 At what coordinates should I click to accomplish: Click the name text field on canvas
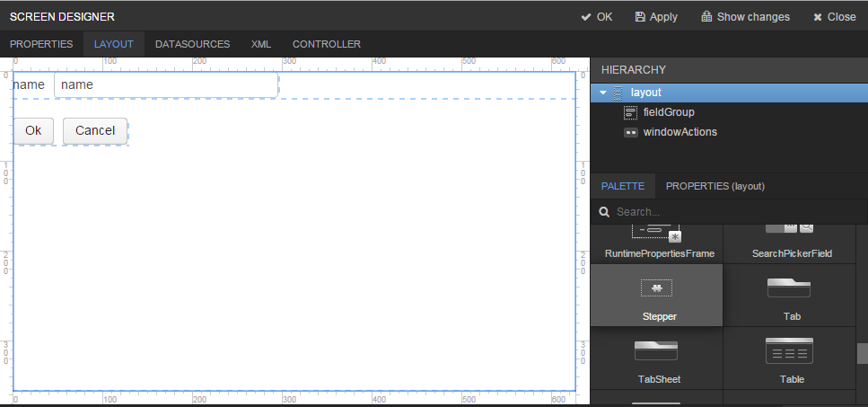166,84
